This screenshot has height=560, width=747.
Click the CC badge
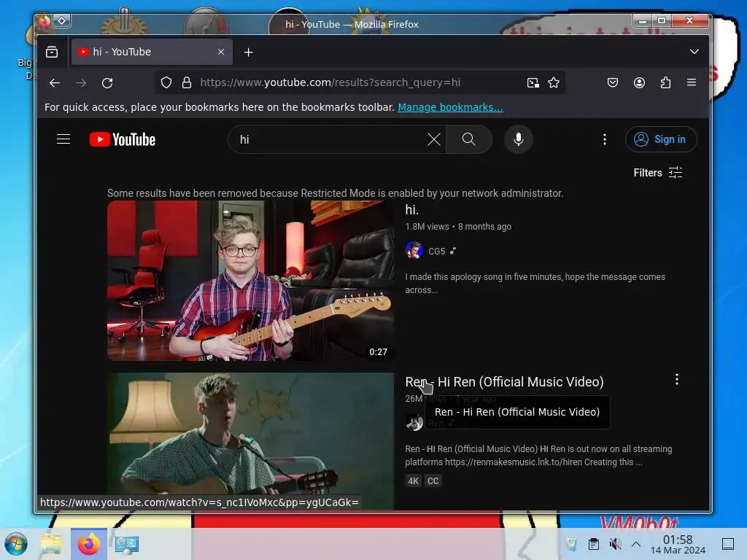coord(433,481)
